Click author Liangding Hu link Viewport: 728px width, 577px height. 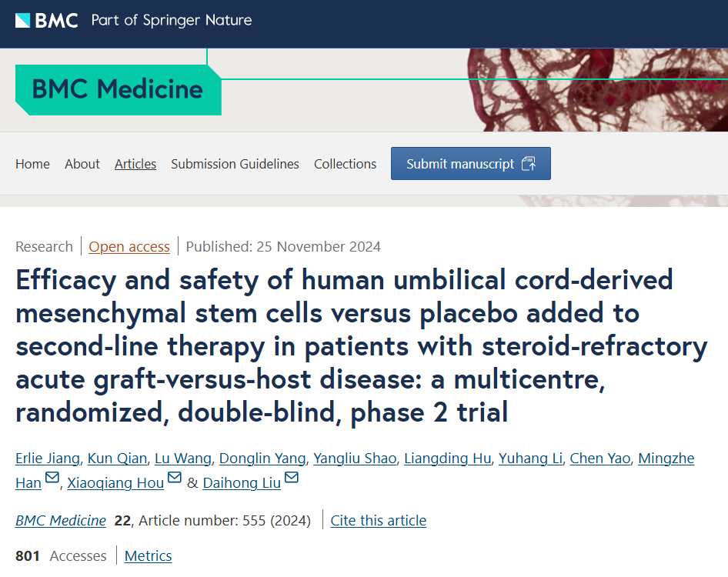pyautogui.click(x=448, y=459)
